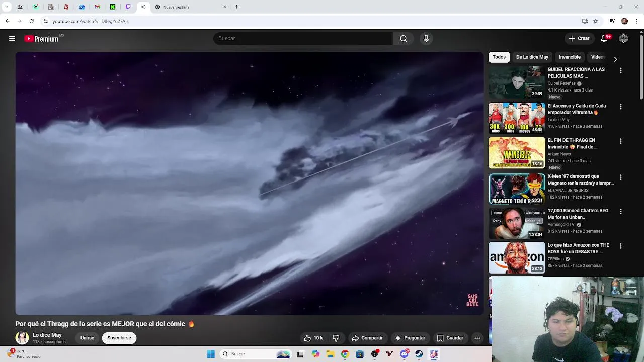
Task: Open the notifications bell
Action: 605,39
